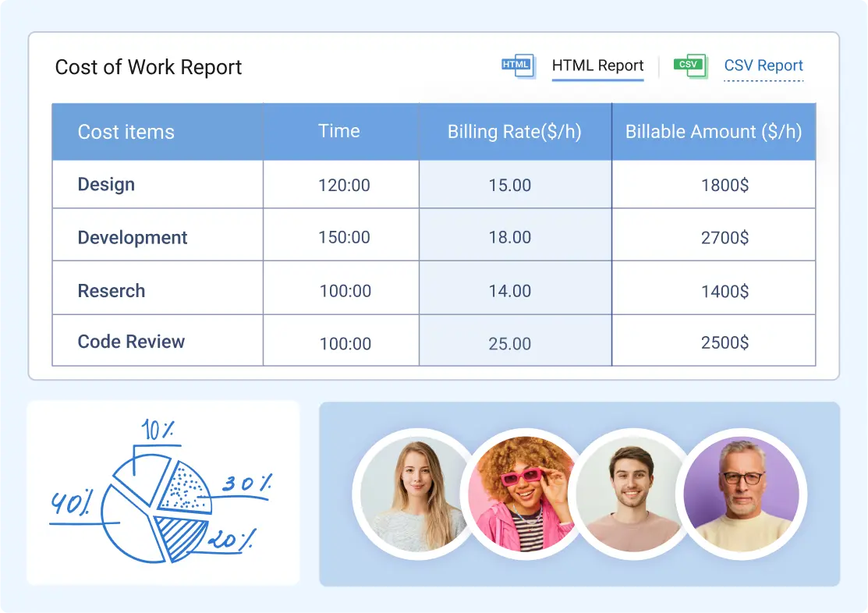Image resolution: width=868 pixels, height=613 pixels.
Task: Click the dotted 30% pie chart slice
Action: coord(184,490)
